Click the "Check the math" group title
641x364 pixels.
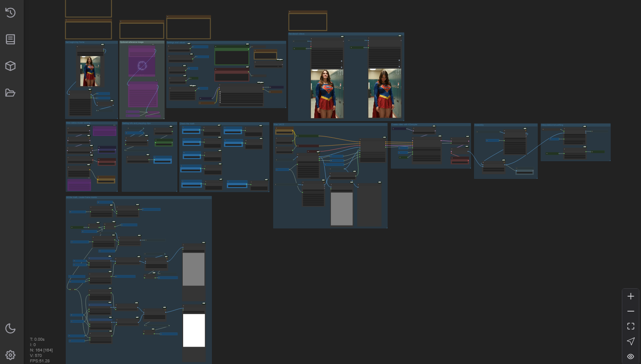187,124
